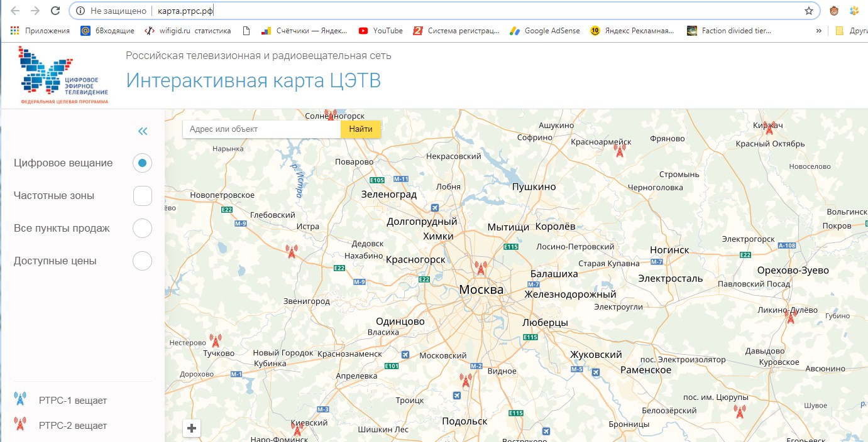Select tower marker west of Истра
This screenshot has width=868, height=442.
(291, 252)
